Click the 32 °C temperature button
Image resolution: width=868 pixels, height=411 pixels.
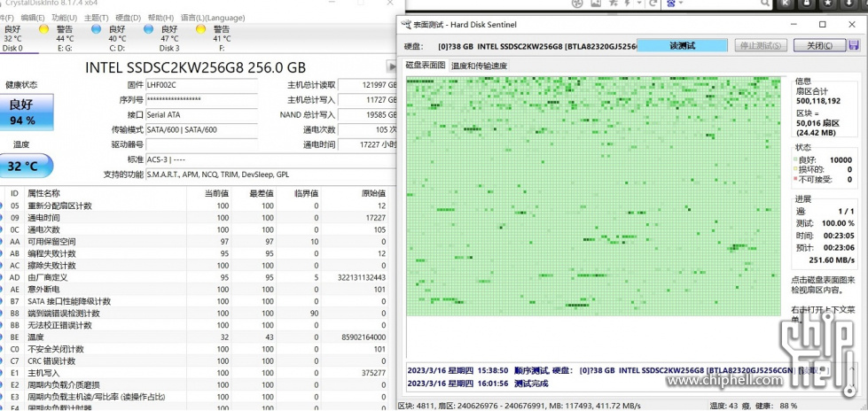tap(26, 166)
